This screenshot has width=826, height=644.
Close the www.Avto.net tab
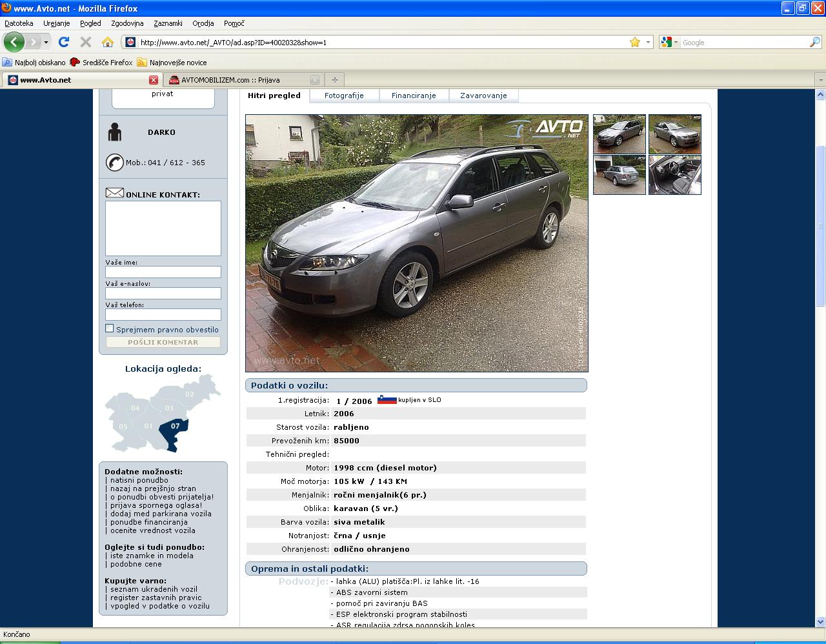pyautogui.click(x=154, y=80)
